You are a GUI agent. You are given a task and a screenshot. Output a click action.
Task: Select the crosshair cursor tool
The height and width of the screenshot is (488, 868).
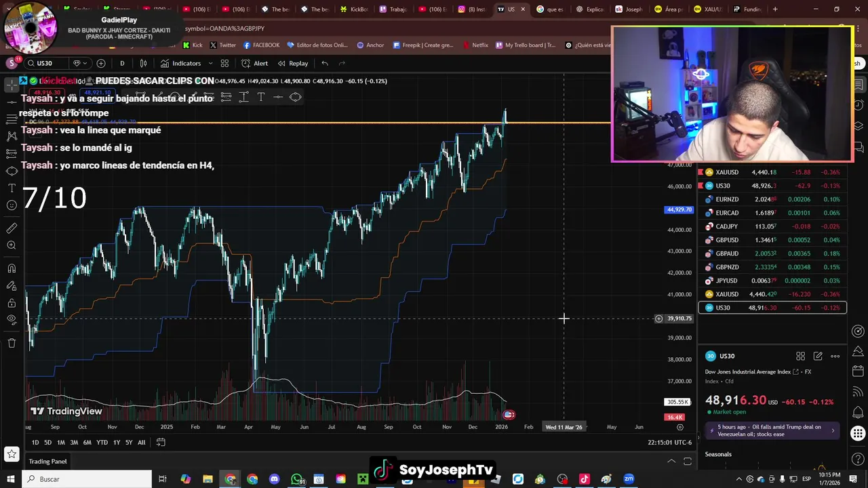pyautogui.click(x=12, y=85)
